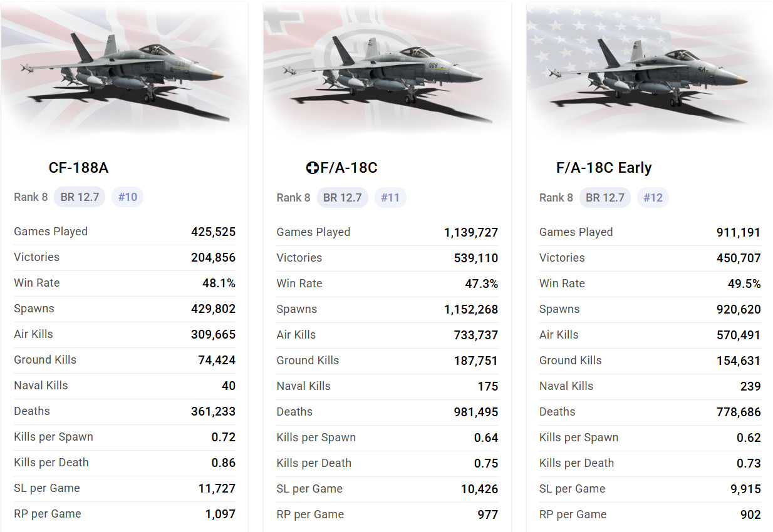Click BR 12.7 badge on Swiss F/A-18C card
The height and width of the screenshot is (532, 773).
click(x=342, y=198)
